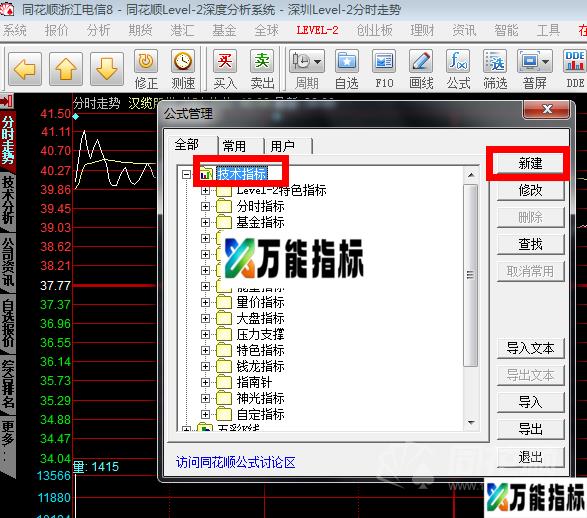Open 访问同花顺公式讨论区 link
This screenshot has height=518, width=587.
pos(235,463)
